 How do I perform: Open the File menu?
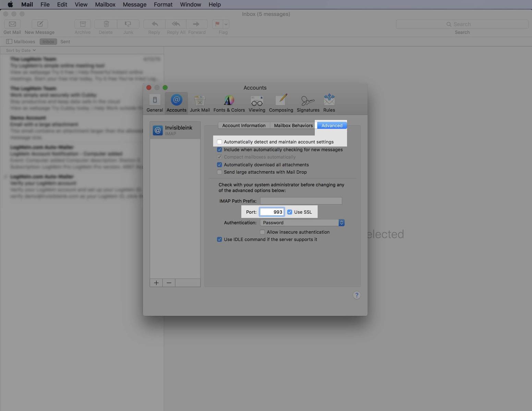pos(45,4)
